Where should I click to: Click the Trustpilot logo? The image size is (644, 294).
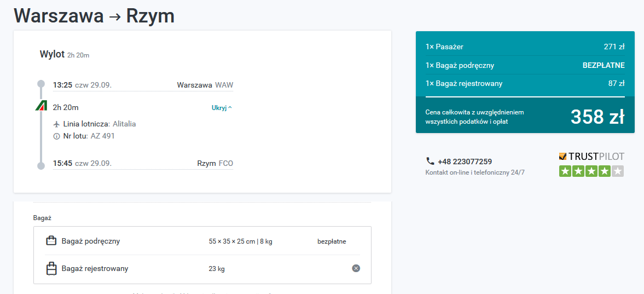pyautogui.click(x=591, y=157)
